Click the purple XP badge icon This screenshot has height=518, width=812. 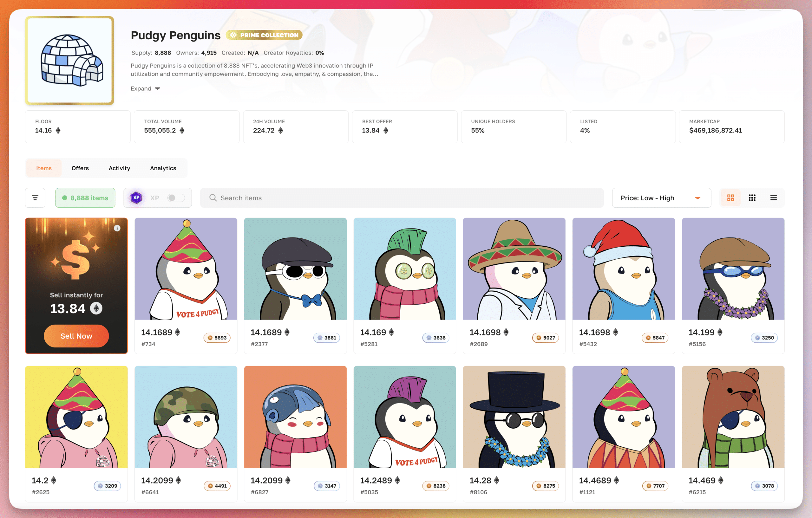pyautogui.click(x=136, y=198)
